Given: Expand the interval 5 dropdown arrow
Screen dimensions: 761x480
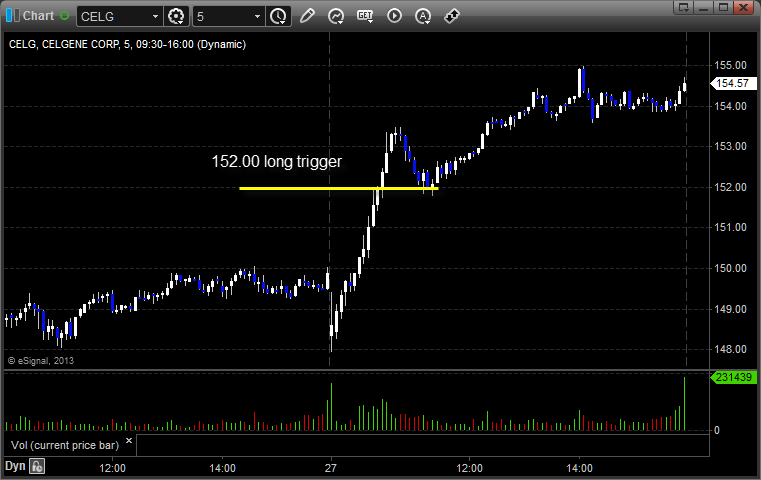Looking at the screenshot, I should point(257,17).
